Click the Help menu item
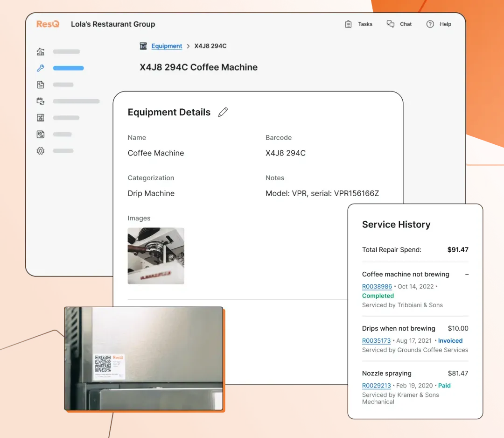Screen dimensions: 504x438 (445, 24)
